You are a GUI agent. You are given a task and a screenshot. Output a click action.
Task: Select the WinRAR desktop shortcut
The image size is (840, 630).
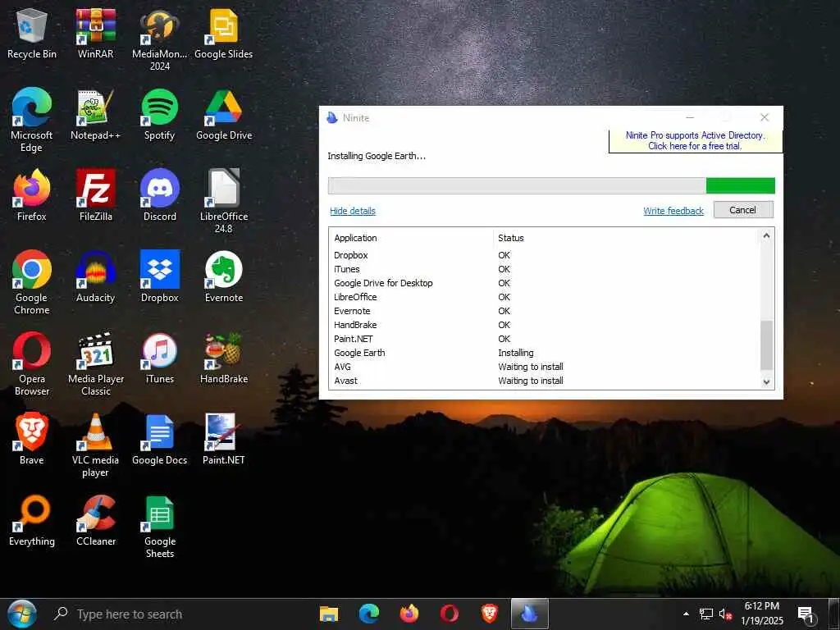tap(95, 34)
